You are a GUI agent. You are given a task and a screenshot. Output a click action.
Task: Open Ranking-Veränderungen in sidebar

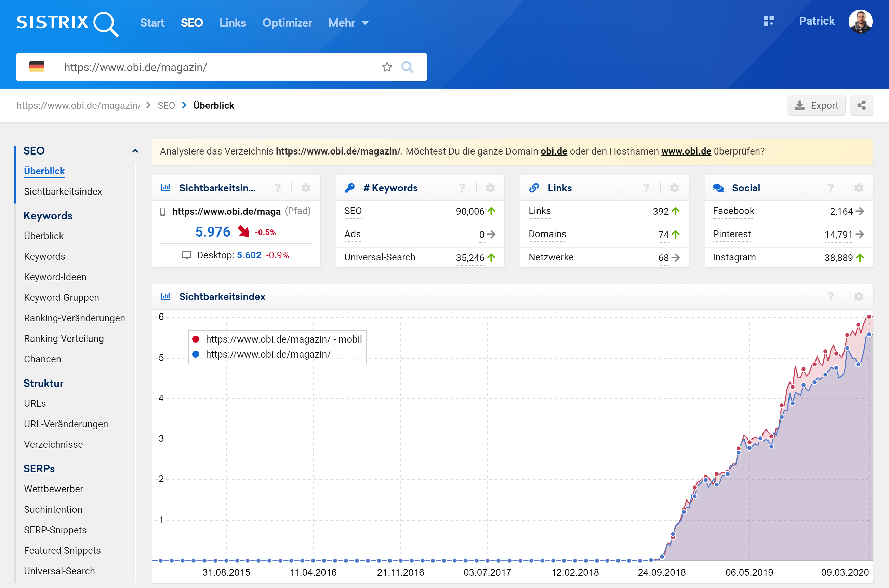point(74,318)
